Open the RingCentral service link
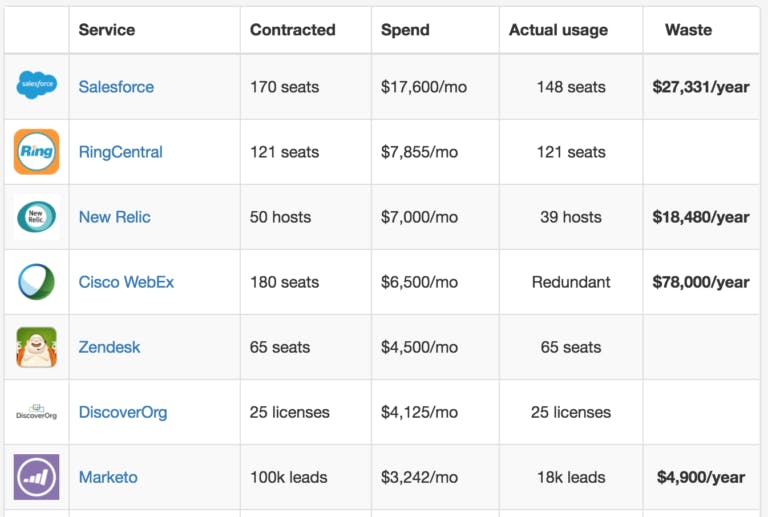 tap(120, 152)
